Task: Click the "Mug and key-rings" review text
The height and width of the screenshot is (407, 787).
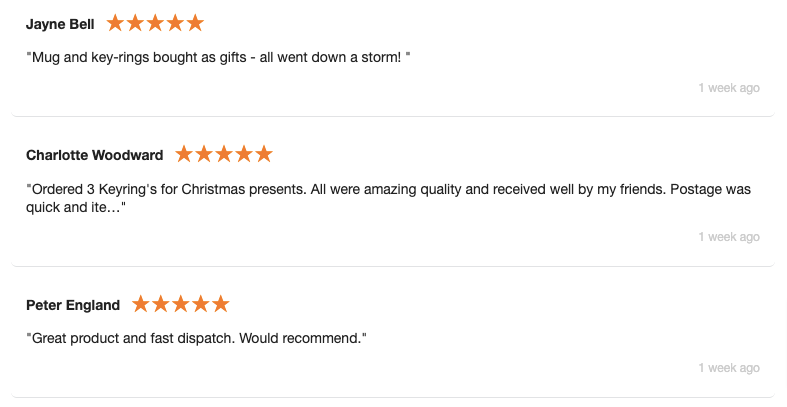Action: pos(219,57)
